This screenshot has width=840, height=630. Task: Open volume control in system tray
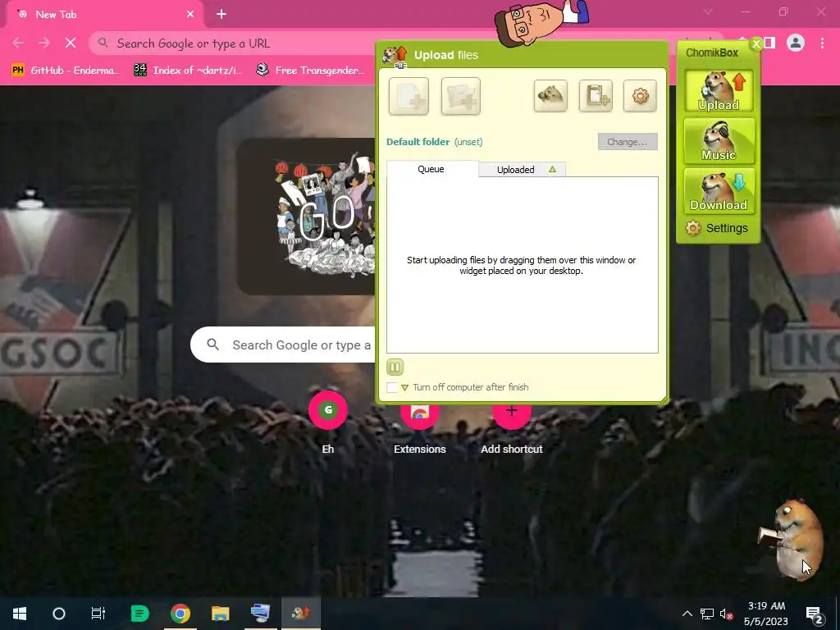726,614
